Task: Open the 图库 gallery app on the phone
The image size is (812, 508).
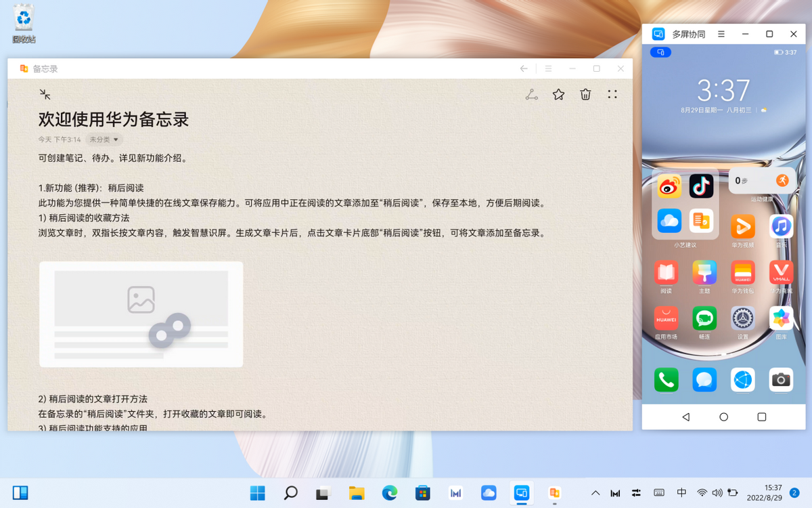Action: tap(782, 318)
